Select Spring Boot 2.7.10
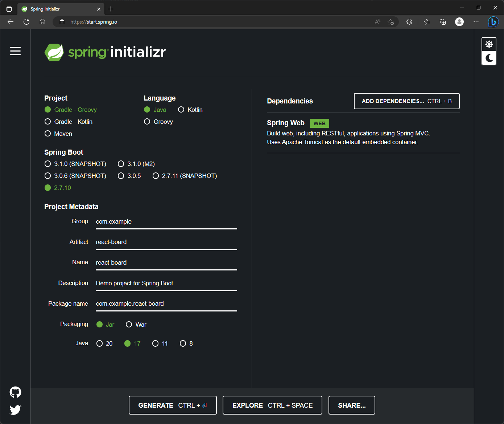This screenshot has width=504, height=424. point(58,188)
